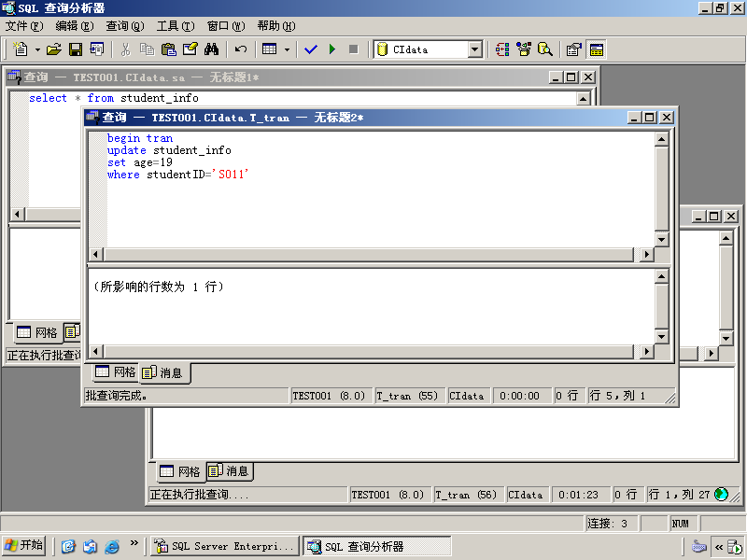
Task: Click the Copy toolbar icon
Action: (147, 49)
